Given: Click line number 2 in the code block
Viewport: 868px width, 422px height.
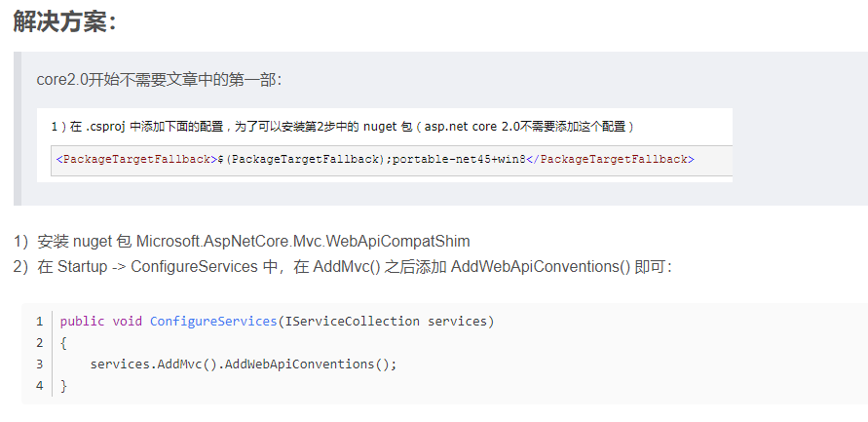Looking at the screenshot, I should pyautogui.click(x=39, y=343).
